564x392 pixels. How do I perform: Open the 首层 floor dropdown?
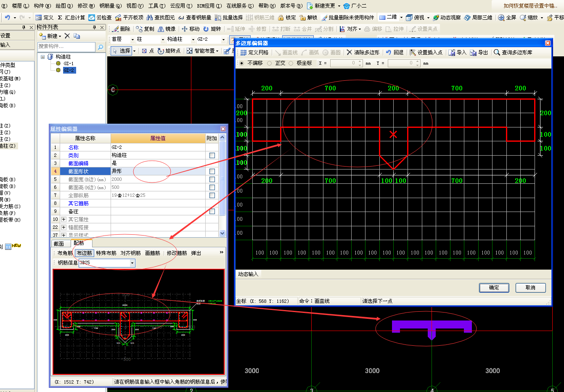tap(132, 39)
